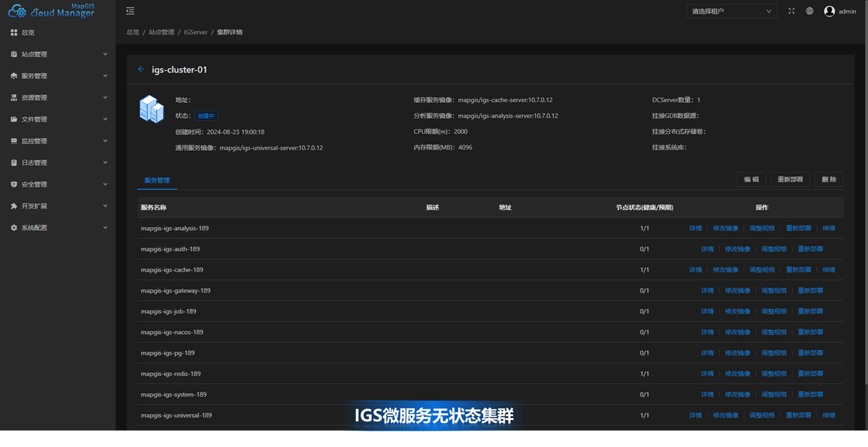
Task: Click 伸缩 for mapgis-igs-universal-189
Action: click(x=829, y=415)
